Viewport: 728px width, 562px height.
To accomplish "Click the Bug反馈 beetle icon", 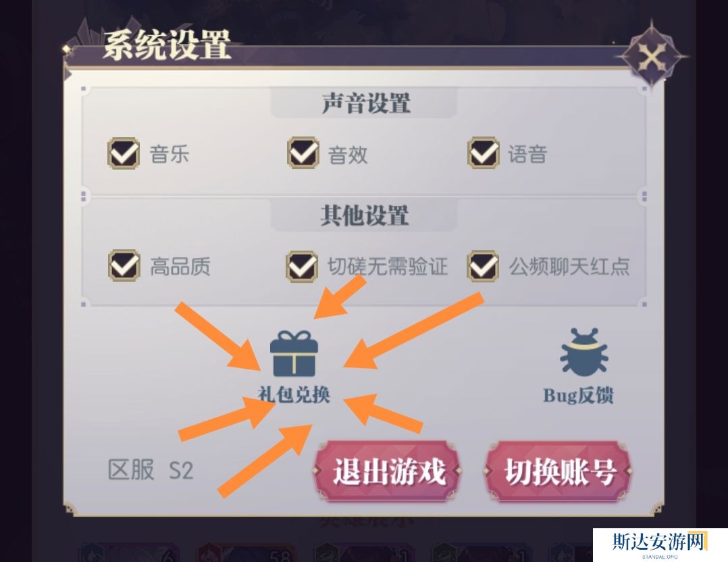I will pyautogui.click(x=583, y=352).
